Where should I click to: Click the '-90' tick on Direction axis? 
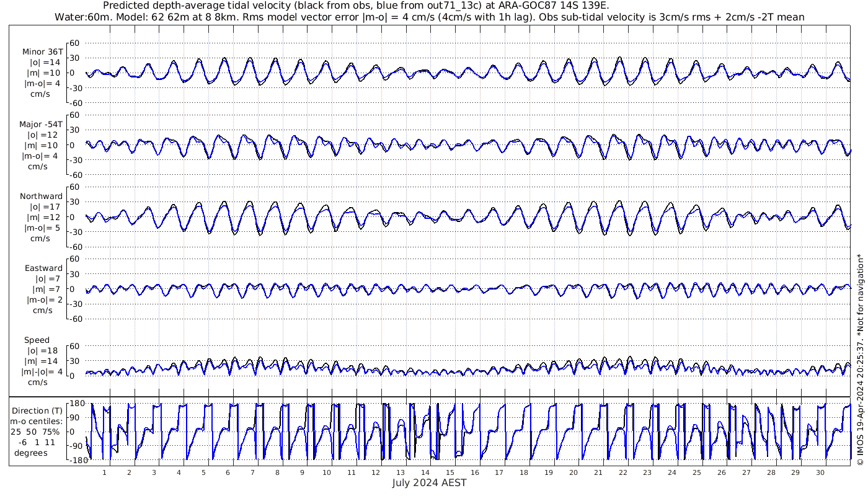[76, 446]
